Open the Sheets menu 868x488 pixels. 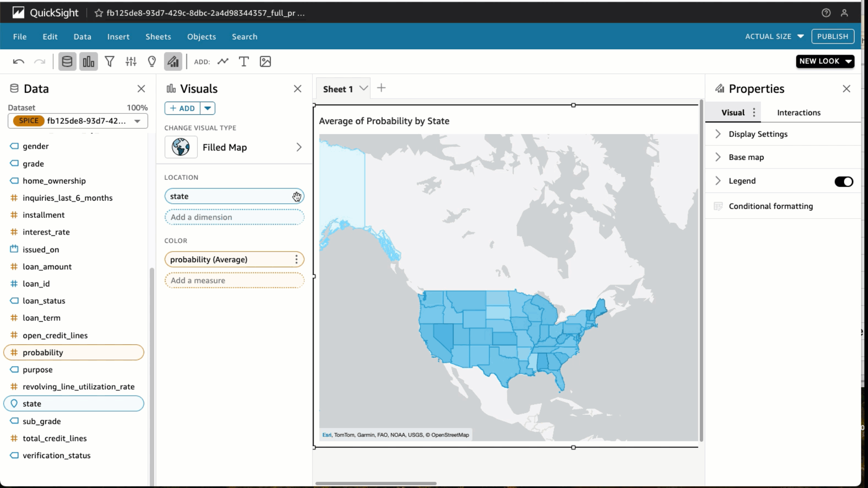point(158,37)
